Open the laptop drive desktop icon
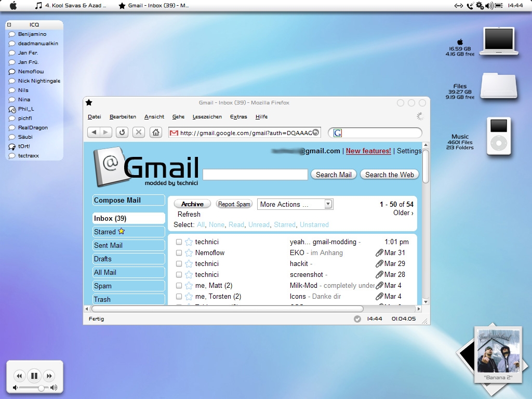This screenshot has width=532, height=399. click(x=499, y=42)
